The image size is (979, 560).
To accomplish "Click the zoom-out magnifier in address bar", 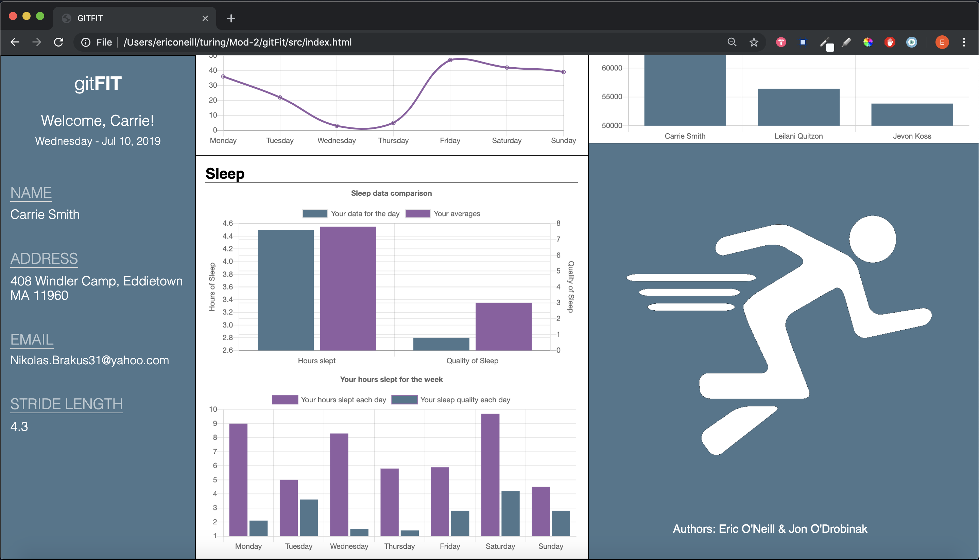I will [732, 42].
